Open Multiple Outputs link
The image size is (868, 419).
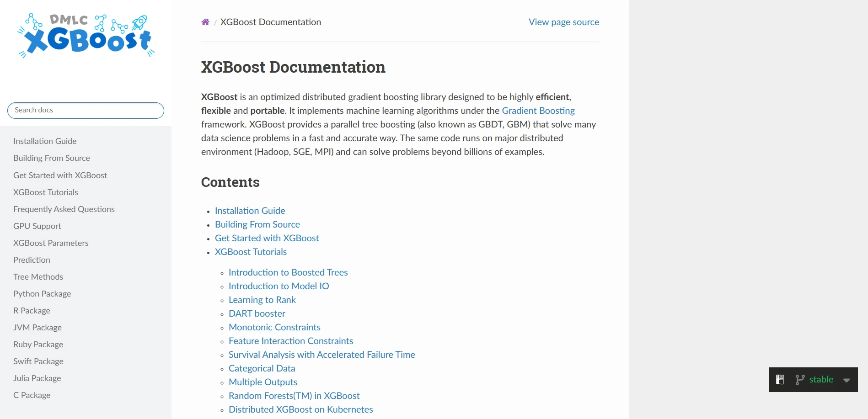[263, 382]
